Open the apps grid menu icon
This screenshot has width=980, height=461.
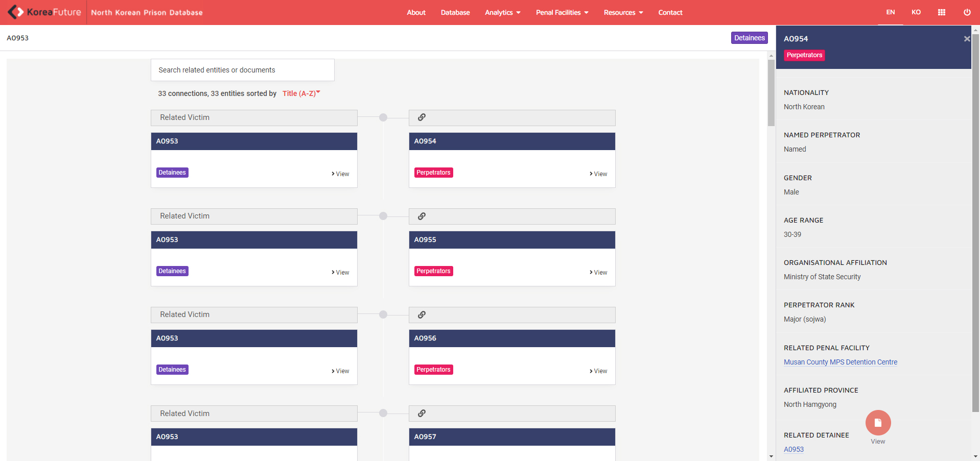tap(941, 12)
